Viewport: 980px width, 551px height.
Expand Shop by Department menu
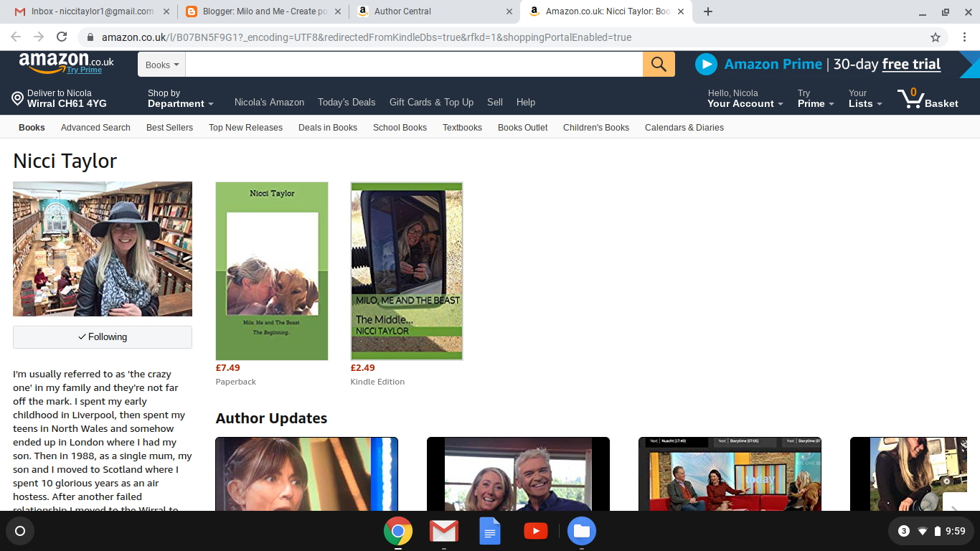[x=181, y=98]
